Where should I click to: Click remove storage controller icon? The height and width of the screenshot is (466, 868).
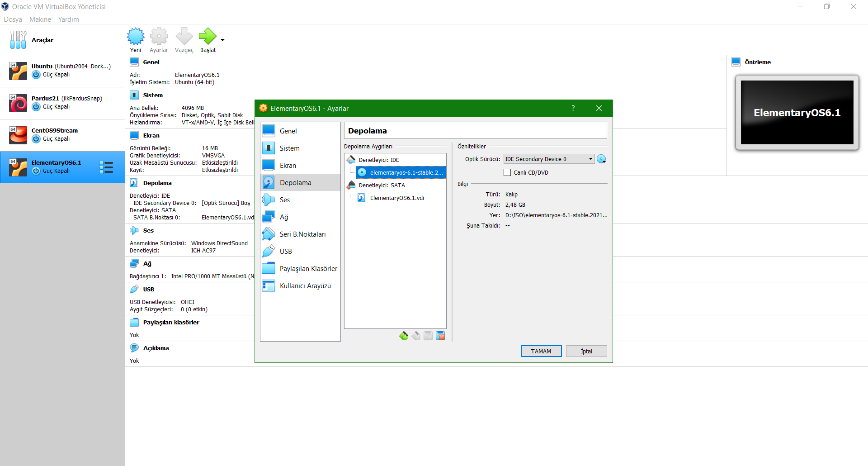pos(416,336)
